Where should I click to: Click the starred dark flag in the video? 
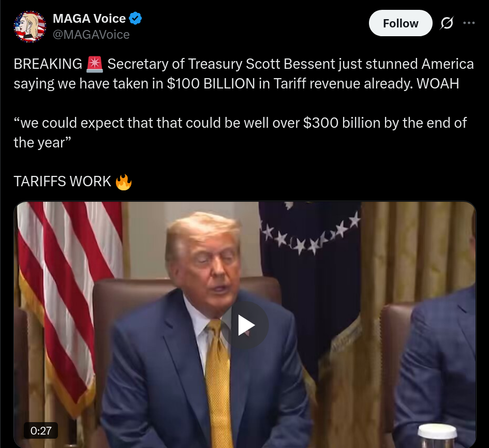tap(309, 280)
